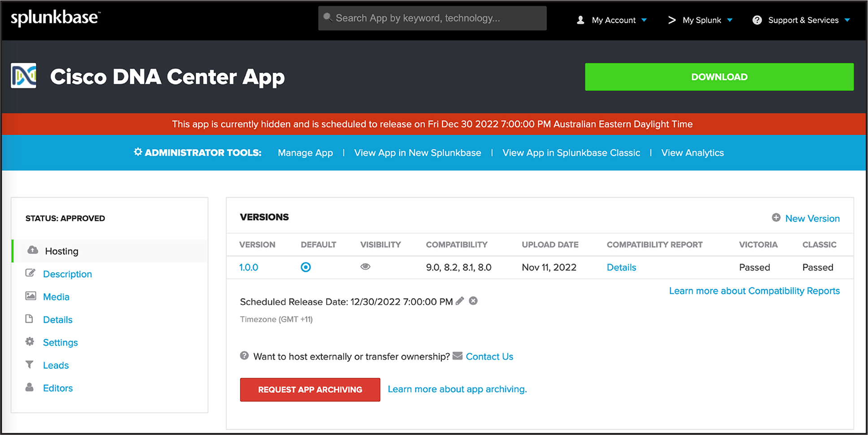This screenshot has height=435, width=868.
Task: Click the question mark icon beside host externally
Action: tap(244, 356)
